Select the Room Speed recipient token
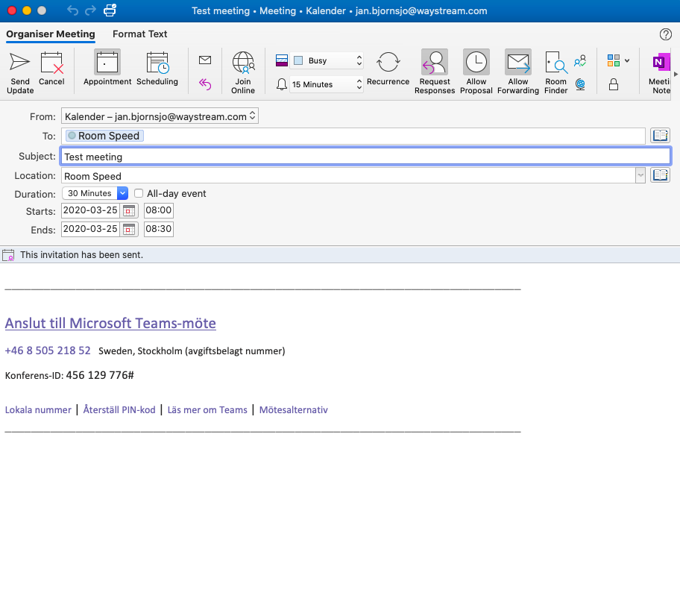Screen dimensions: 680x616 104,136
